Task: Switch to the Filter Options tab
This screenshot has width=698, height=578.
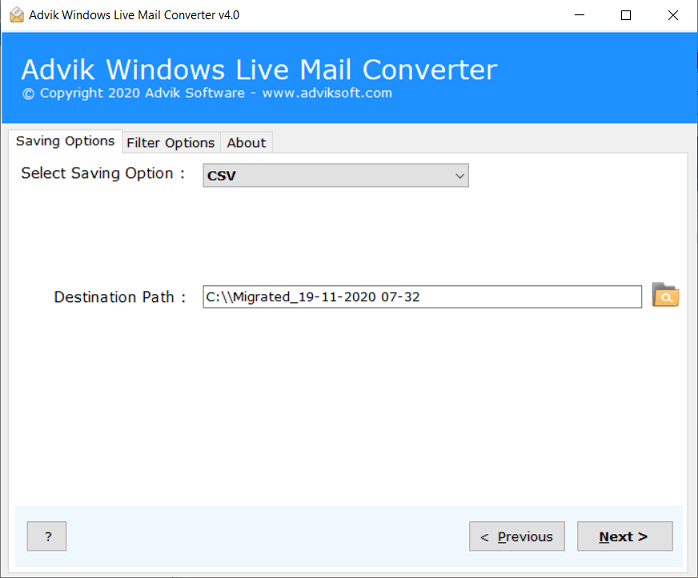Action: [x=170, y=142]
